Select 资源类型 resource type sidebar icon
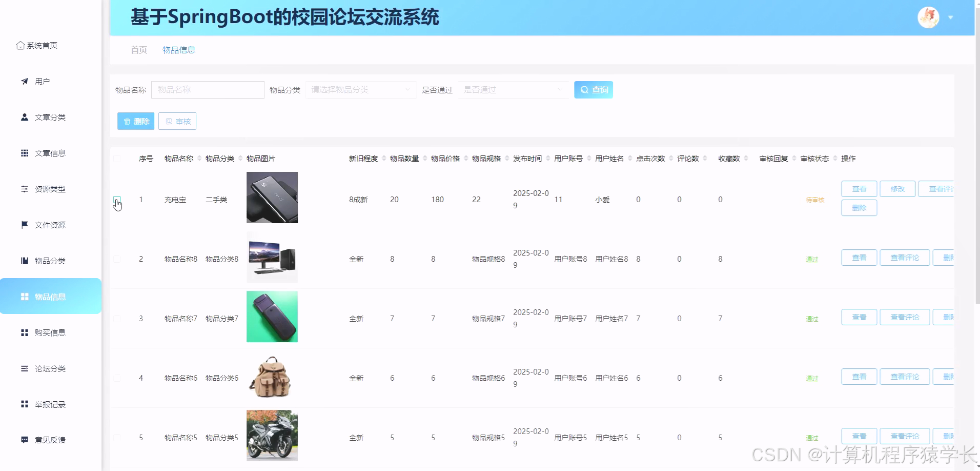The image size is (980, 471). tap(24, 188)
